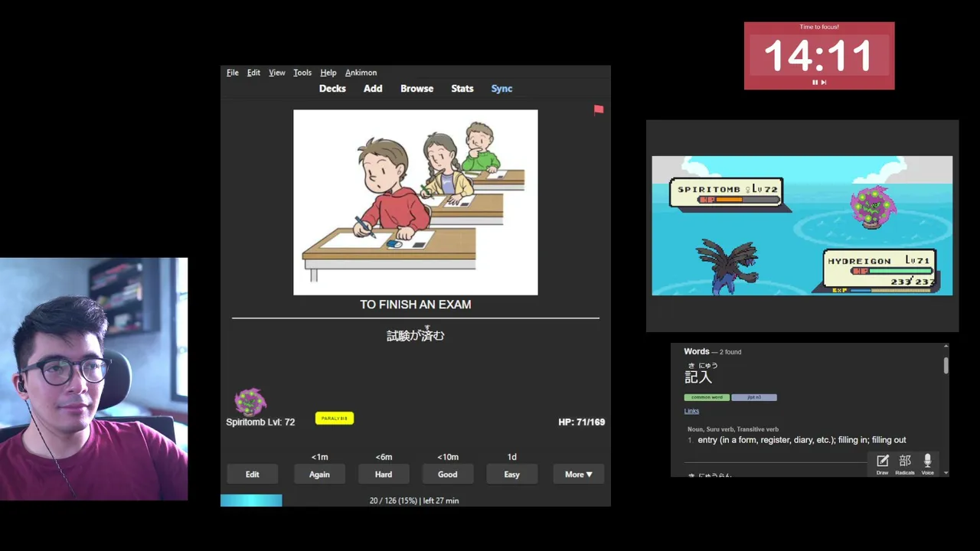Click the Spiritomb sprite in the reviewer
Image resolution: width=980 pixels, height=551 pixels.
click(x=250, y=401)
